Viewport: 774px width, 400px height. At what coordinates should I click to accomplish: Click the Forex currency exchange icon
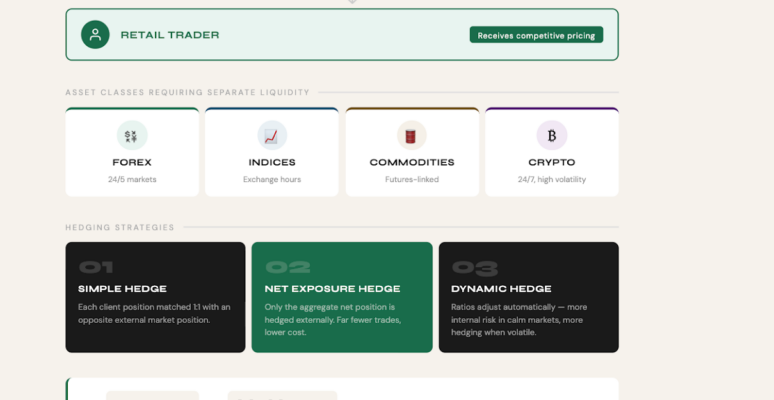(132, 135)
